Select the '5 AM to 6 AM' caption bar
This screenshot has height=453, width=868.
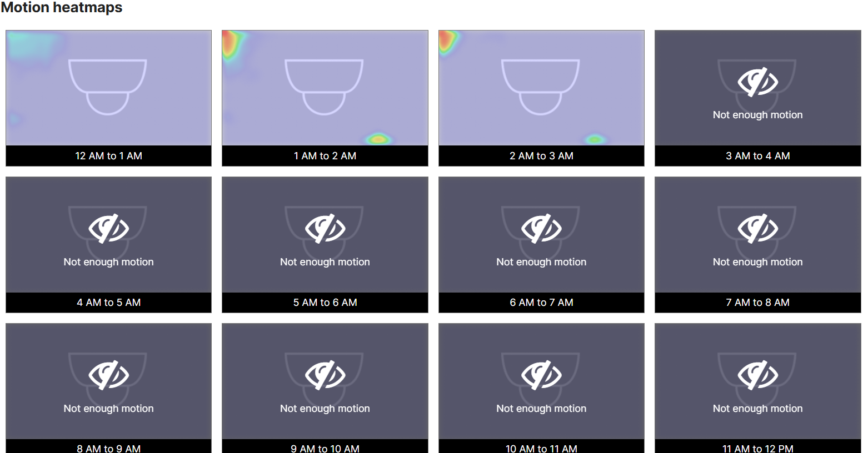[325, 303]
